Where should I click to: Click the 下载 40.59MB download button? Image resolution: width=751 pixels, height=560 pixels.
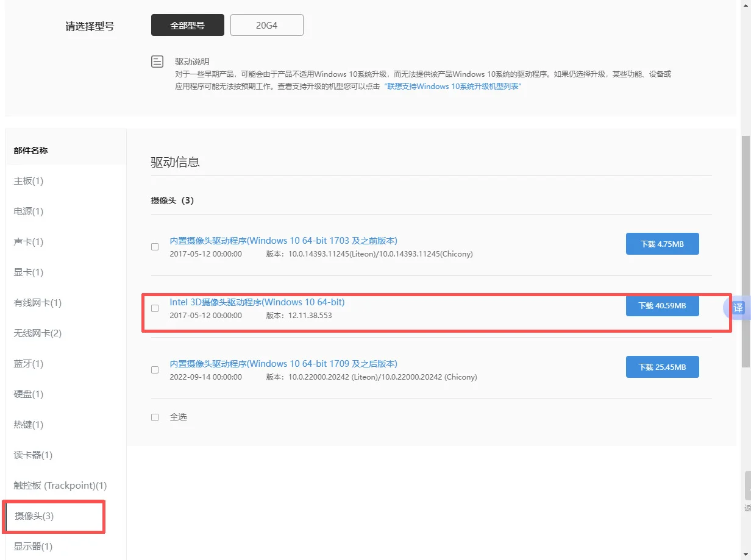tap(662, 306)
